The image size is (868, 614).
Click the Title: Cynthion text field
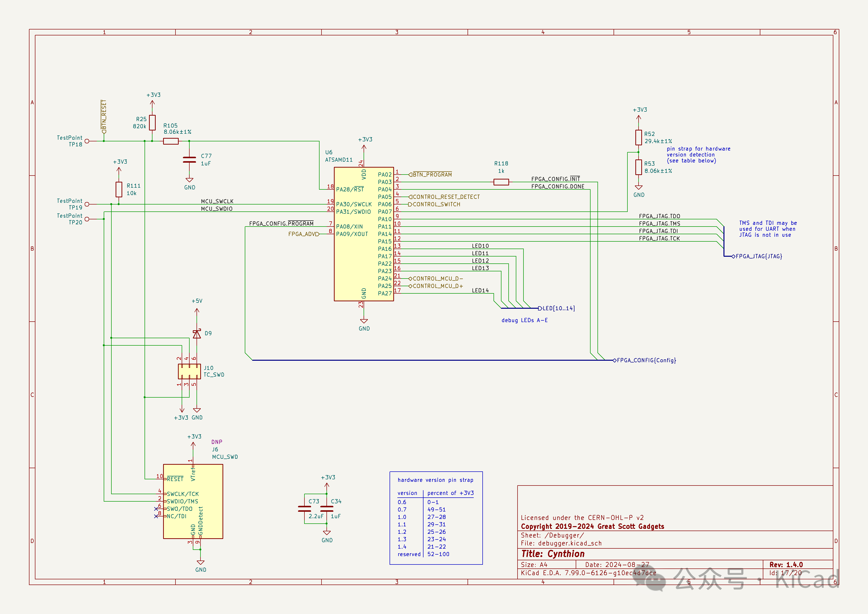(x=553, y=554)
